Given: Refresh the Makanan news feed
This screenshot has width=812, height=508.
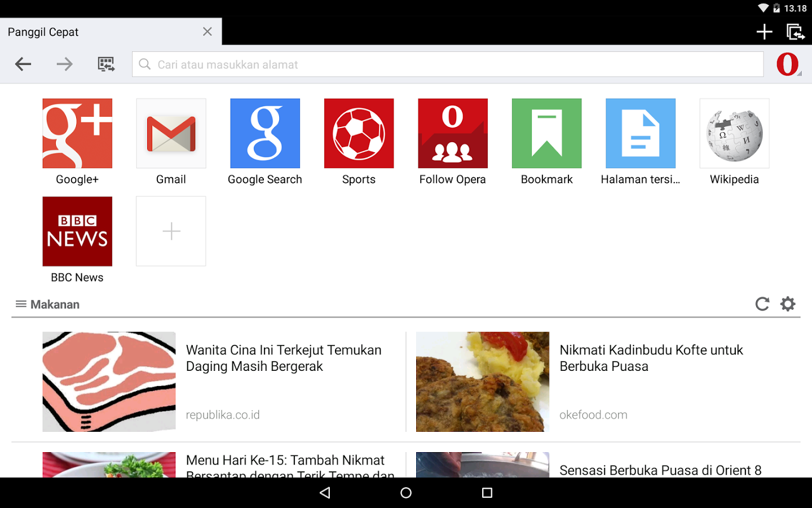Looking at the screenshot, I should click(762, 304).
